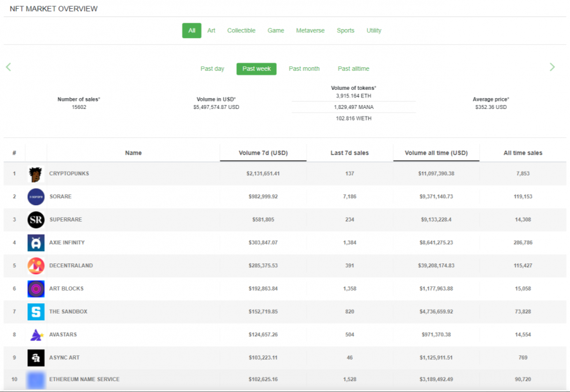Sort by Volume 7d (USD) column
This screenshot has width=570, height=392.
coord(263,153)
